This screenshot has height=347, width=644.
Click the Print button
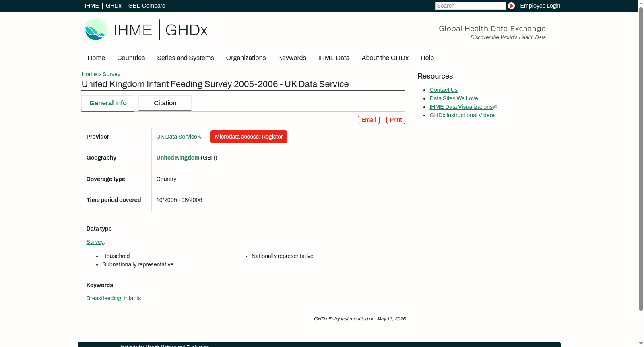[x=396, y=120]
